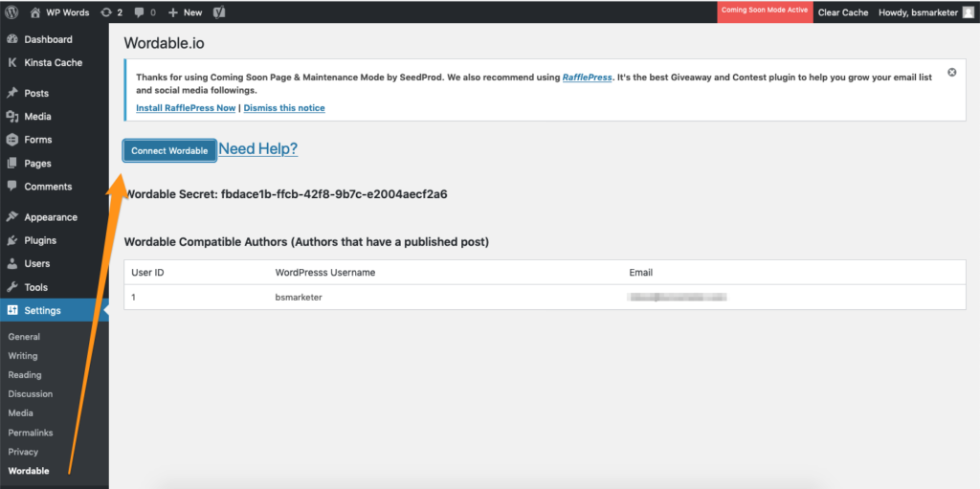
Task: Click the Coming Soon Mode Active badge
Action: [x=764, y=11]
